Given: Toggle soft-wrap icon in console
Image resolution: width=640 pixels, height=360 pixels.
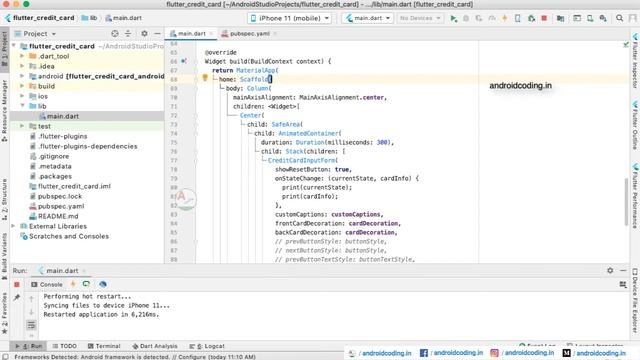Looking at the screenshot, I should pos(31,325).
